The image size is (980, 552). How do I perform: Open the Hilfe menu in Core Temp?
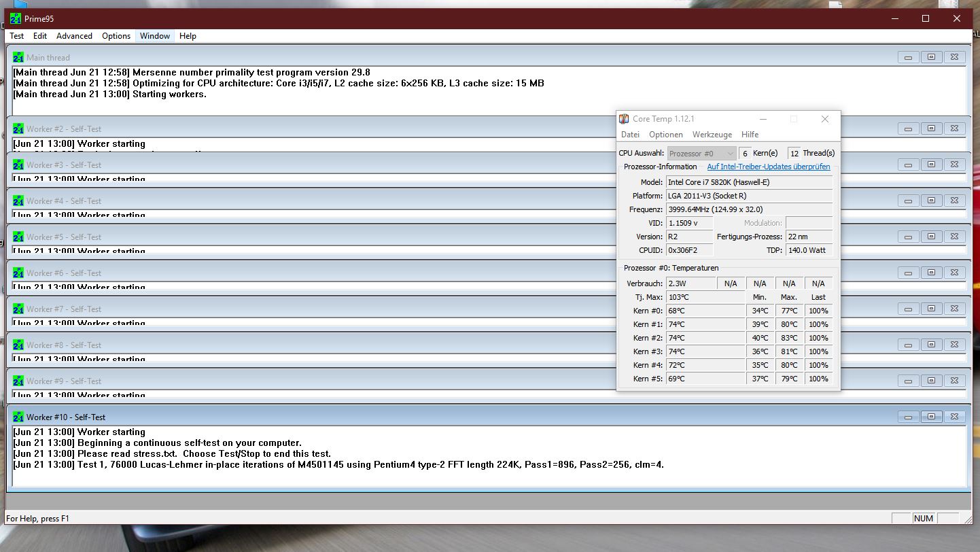[750, 135]
